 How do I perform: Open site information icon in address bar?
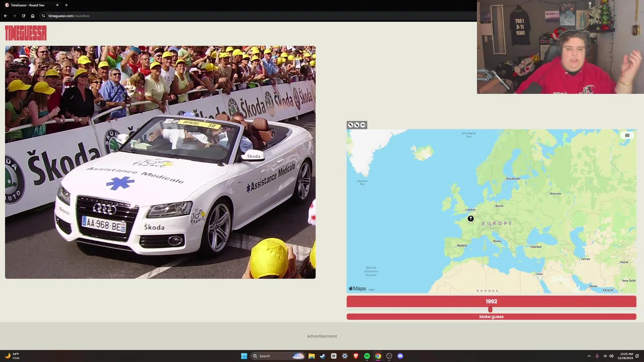coord(43,16)
